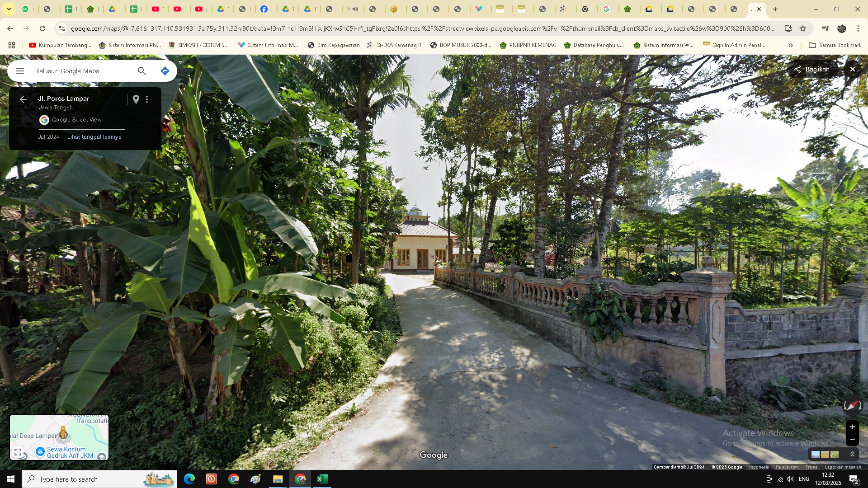The height and width of the screenshot is (488, 868).
Task: Open directions with the blue arrow icon
Action: pos(165,71)
